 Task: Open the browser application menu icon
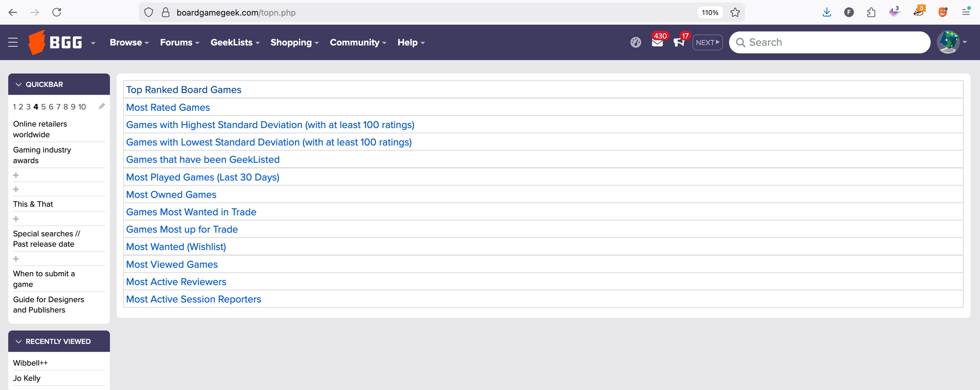click(966, 12)
